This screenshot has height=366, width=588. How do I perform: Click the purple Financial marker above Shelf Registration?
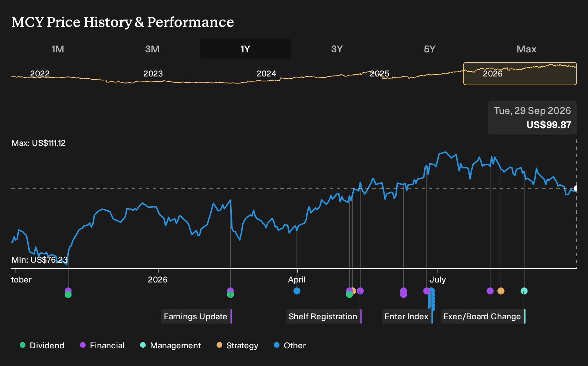tap(360, 291)
